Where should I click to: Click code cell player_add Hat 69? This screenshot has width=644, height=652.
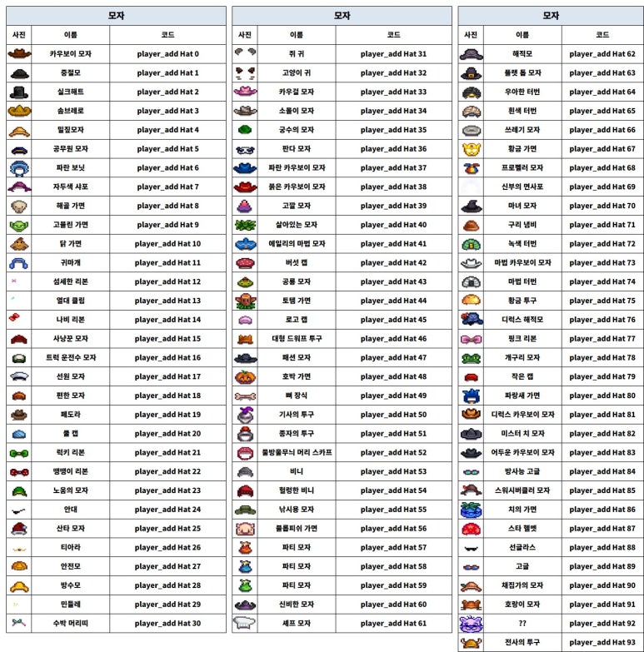[602, 187]
